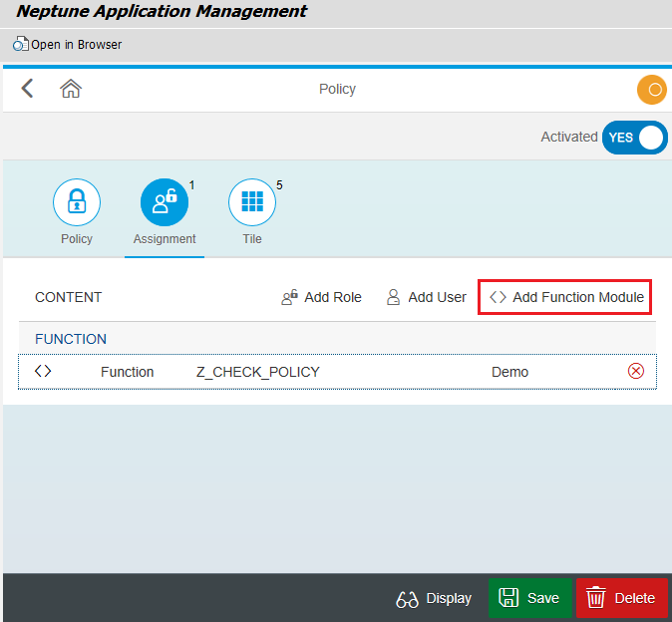
Task: Select the Z_CHECK_POLICY function name
Action: pos(258,372)
